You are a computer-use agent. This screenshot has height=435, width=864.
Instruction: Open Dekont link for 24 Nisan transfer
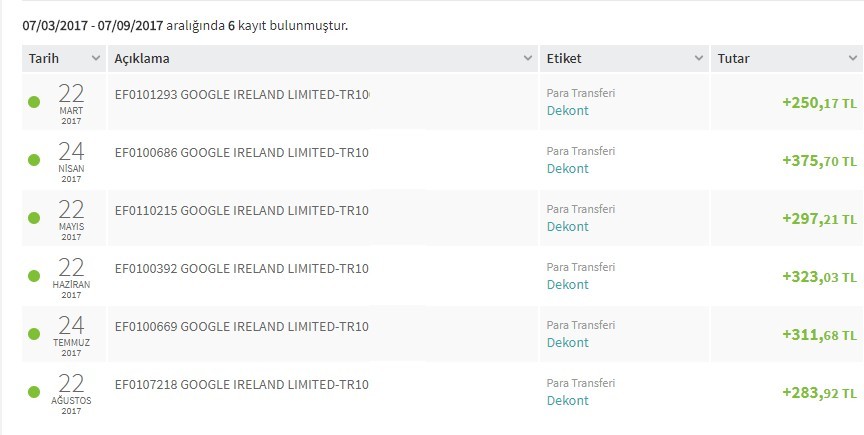(x=568, y=168)
